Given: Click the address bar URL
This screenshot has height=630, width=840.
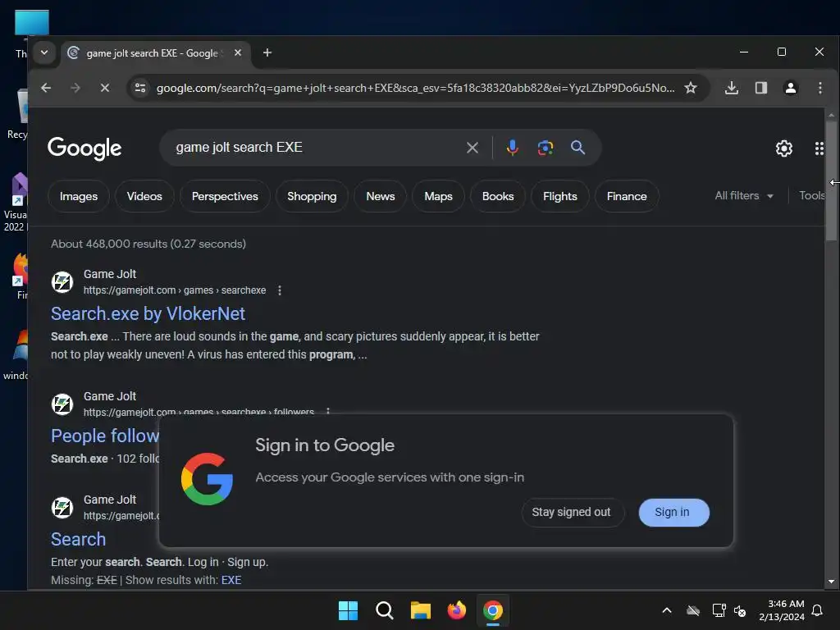Looking at the screenshot, I should tap(415, 88).
